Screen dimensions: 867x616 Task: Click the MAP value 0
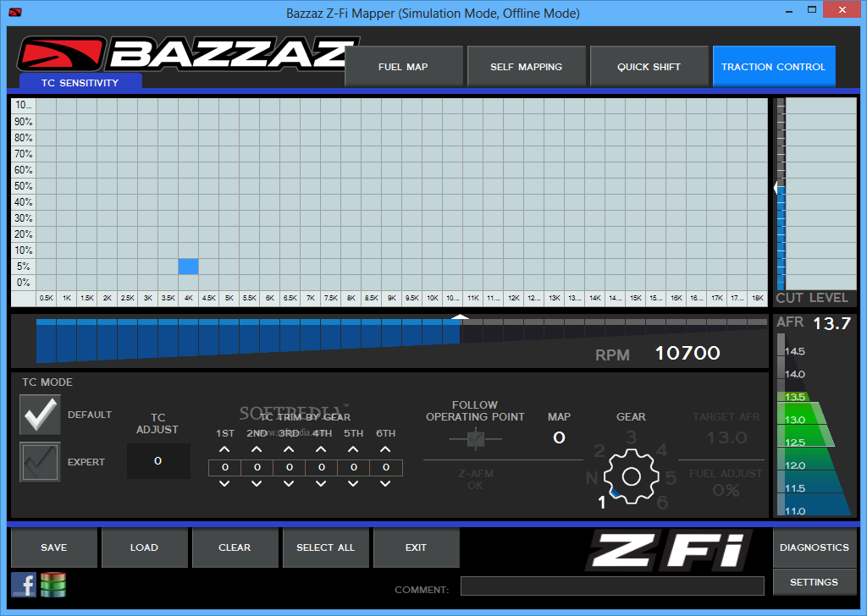(559, 437)
